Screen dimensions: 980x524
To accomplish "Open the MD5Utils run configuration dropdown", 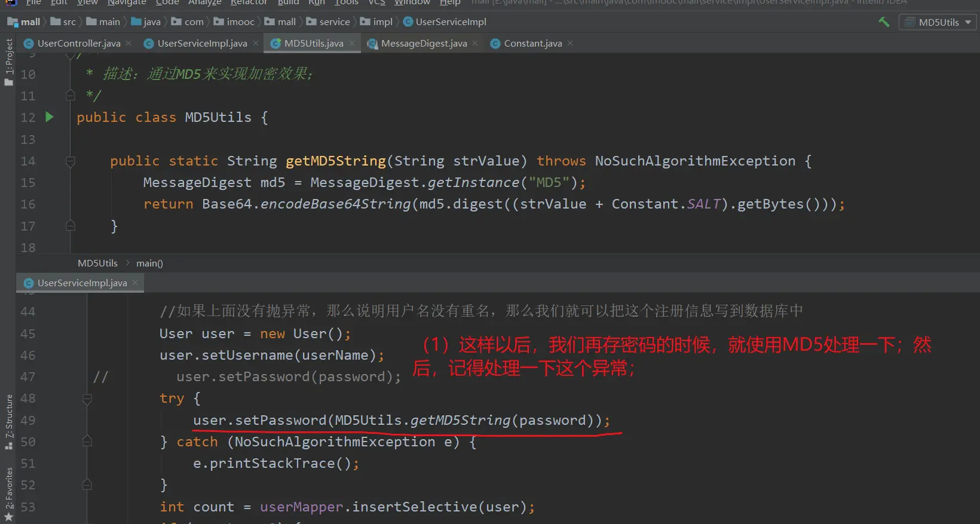I will tap(938, 22).
